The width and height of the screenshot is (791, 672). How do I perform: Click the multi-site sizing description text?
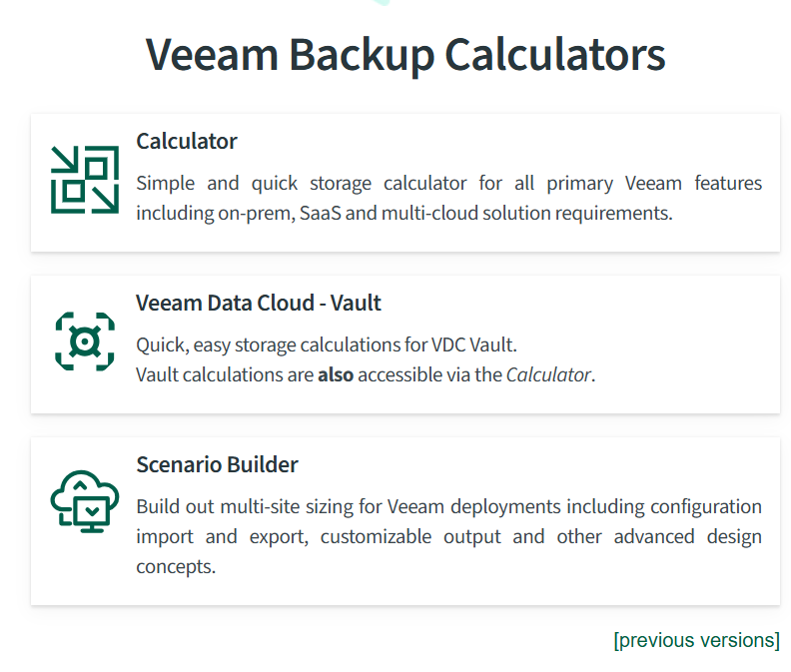click(448, 506)
